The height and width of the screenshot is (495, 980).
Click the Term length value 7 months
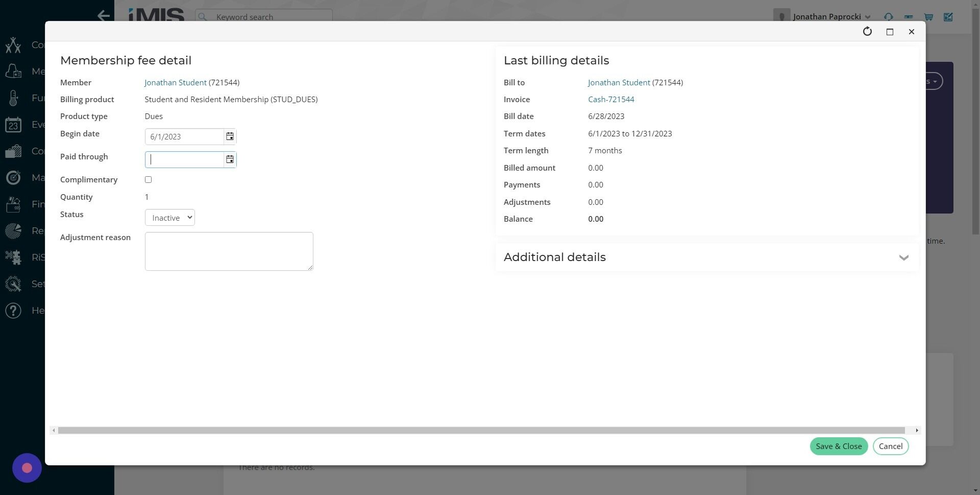pos(605,151)
